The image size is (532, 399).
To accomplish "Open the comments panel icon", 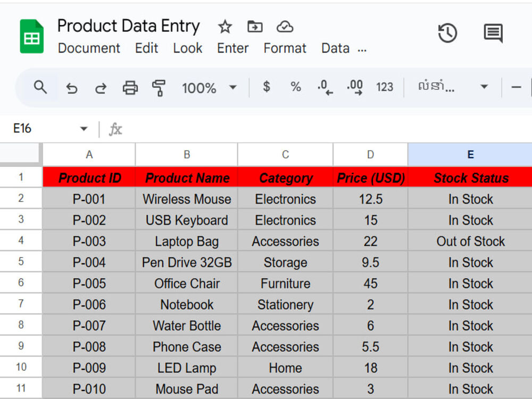I will tap(493, 33).
